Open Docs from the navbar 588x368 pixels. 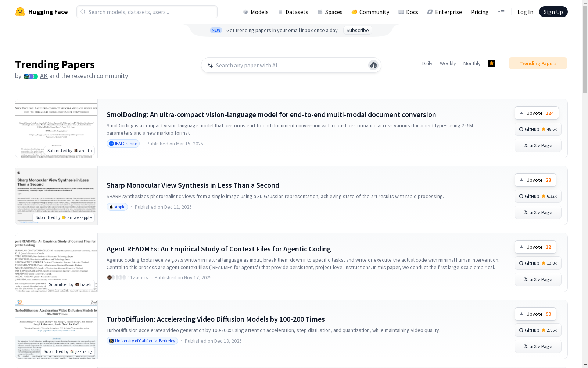[408, 12]
